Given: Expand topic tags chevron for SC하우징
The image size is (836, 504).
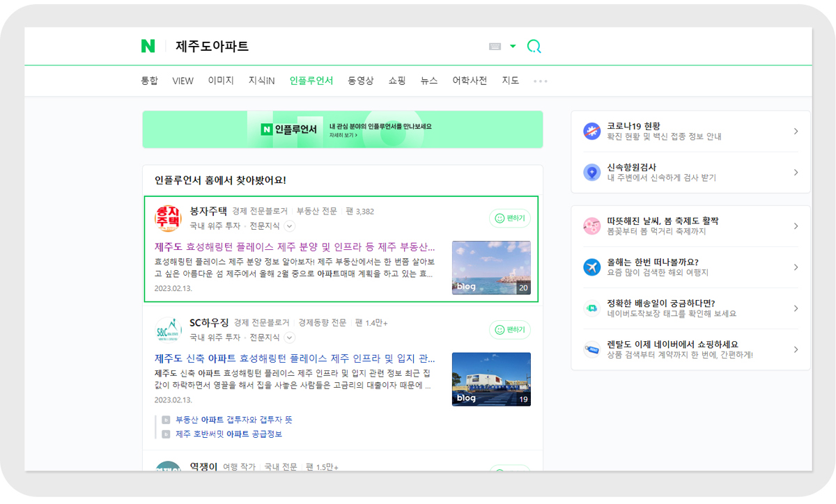Looking at the screenshot, I should pos(290,338).
